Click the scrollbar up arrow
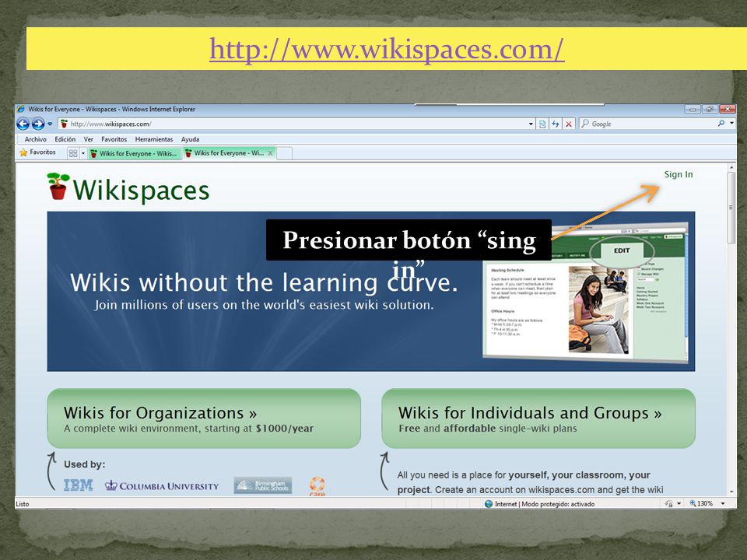Viewport: 747px width, 560px height. tap(731, 167)
